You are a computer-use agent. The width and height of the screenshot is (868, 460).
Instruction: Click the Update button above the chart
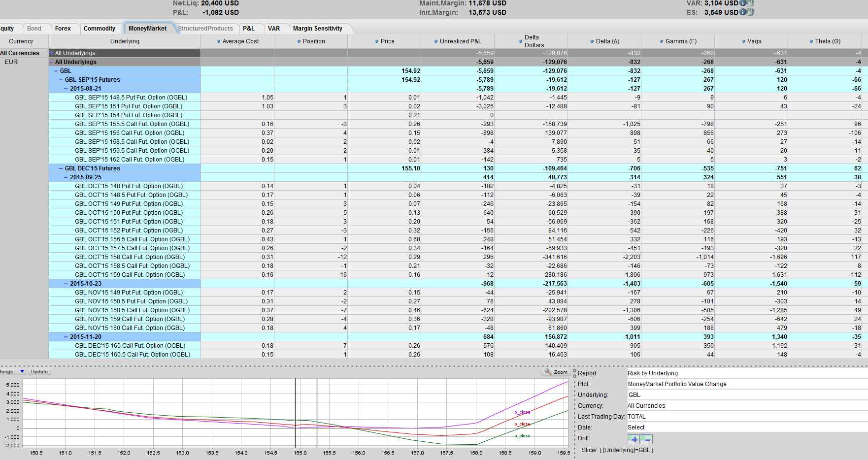[x=39, y=372]
